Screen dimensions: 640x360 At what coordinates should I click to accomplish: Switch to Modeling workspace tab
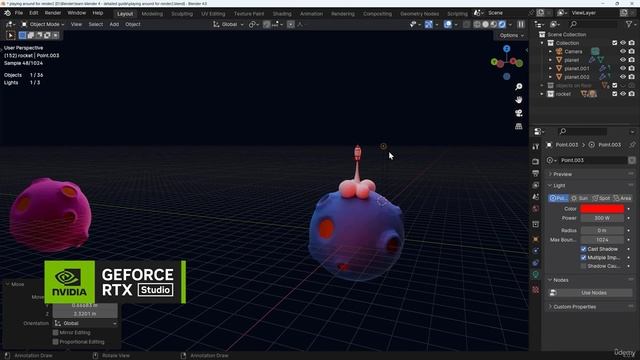[152, 14]
